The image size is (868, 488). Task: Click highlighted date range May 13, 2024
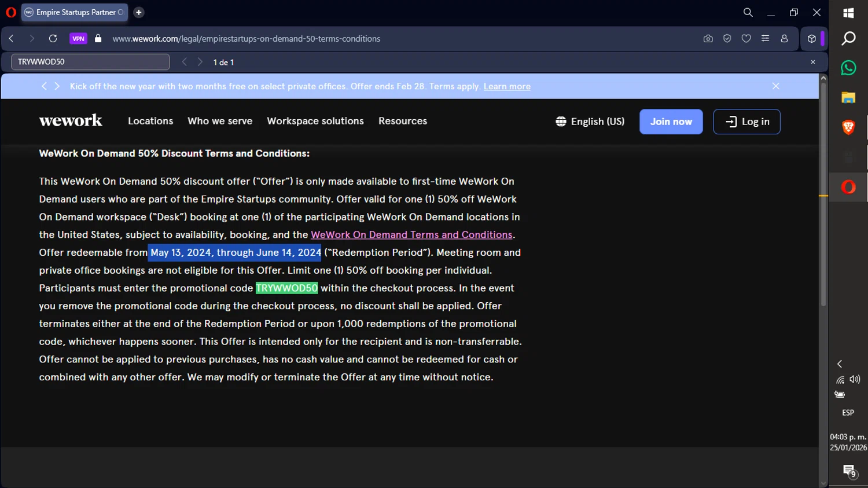[235, 252]
